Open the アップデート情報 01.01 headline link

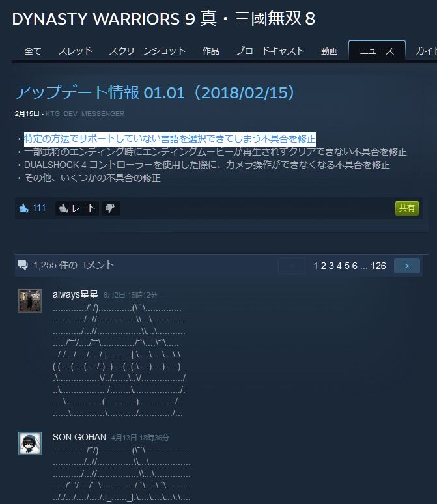pos(155,92)
